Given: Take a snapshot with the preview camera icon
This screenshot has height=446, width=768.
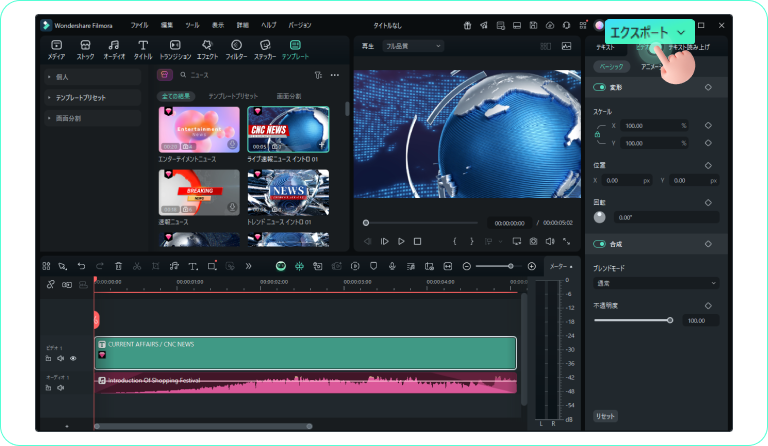Looking at the screenshot, I should click(533, 241).
